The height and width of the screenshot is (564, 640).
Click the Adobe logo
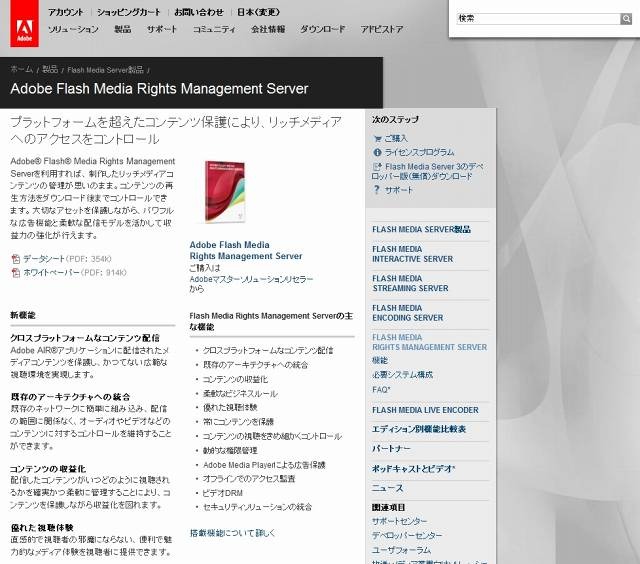[x=24, y=23]
